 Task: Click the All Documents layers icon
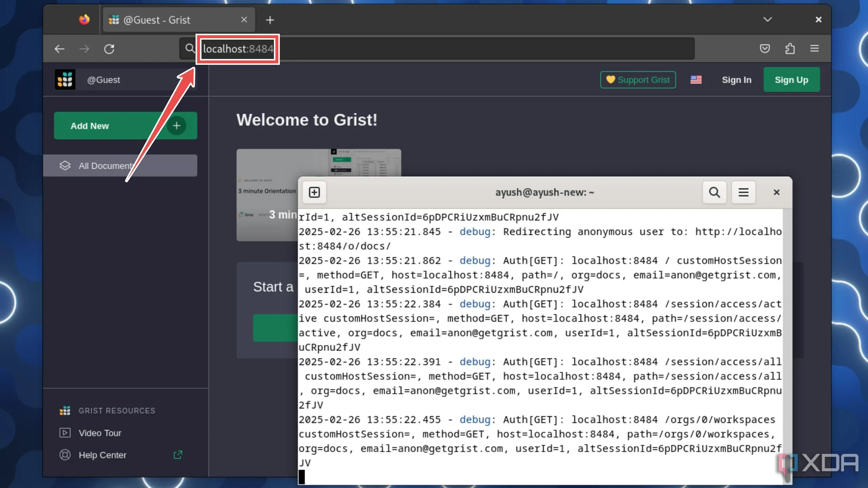65,166
